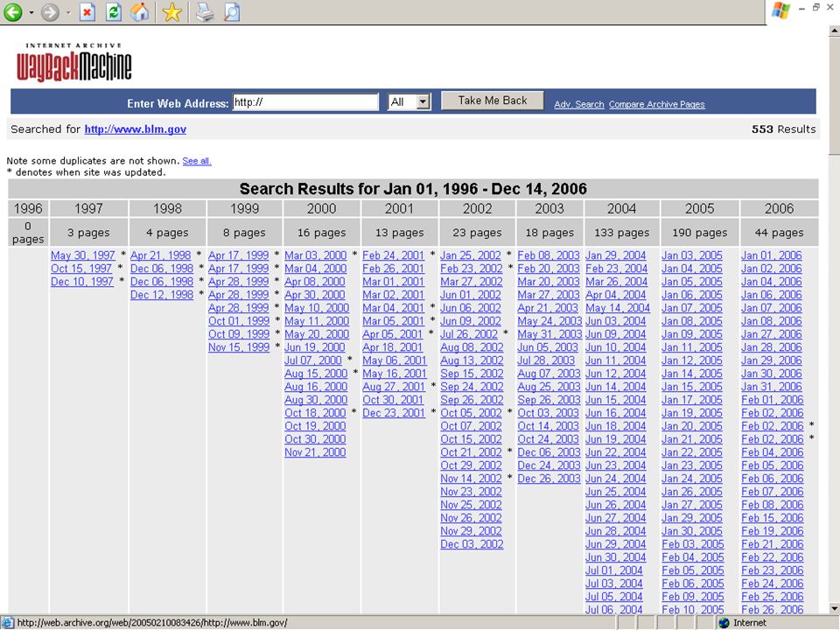Open the Feb 24, 2001 archive
840x630 pixels.
pos(393,255)
